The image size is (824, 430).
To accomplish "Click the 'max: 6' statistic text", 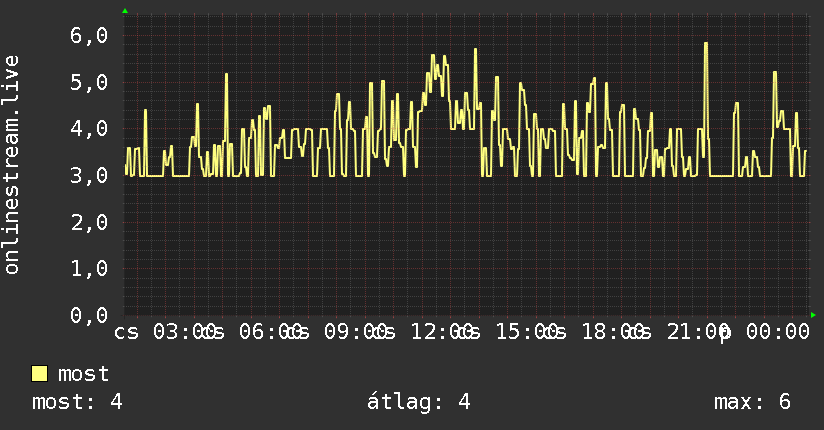I will (752, 402).
